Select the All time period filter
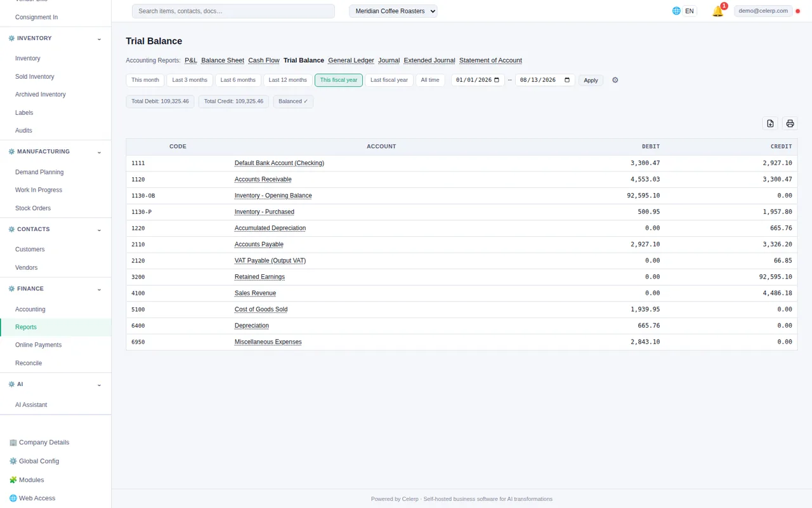The image size is (812, 508). 430,80
